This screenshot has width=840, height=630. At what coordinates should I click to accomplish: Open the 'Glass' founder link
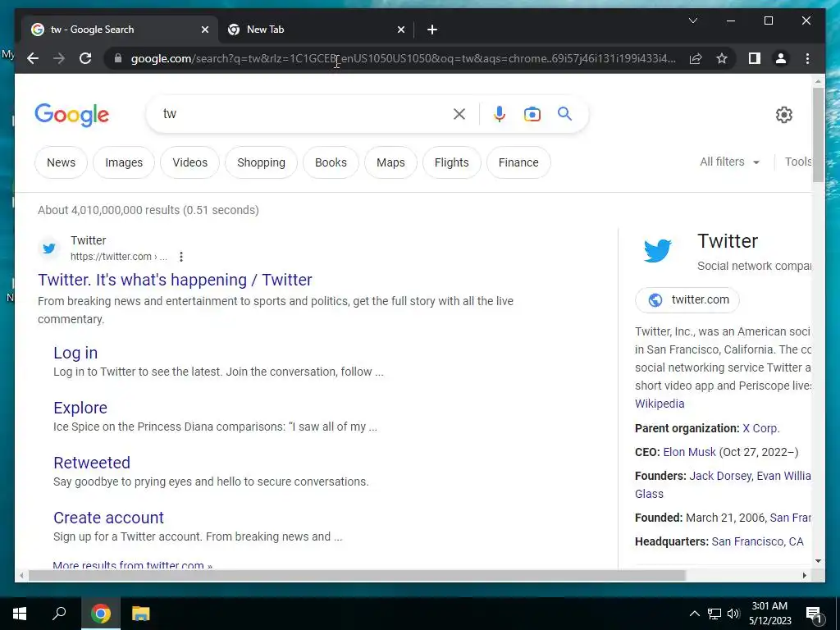click(x=649, y=494)
